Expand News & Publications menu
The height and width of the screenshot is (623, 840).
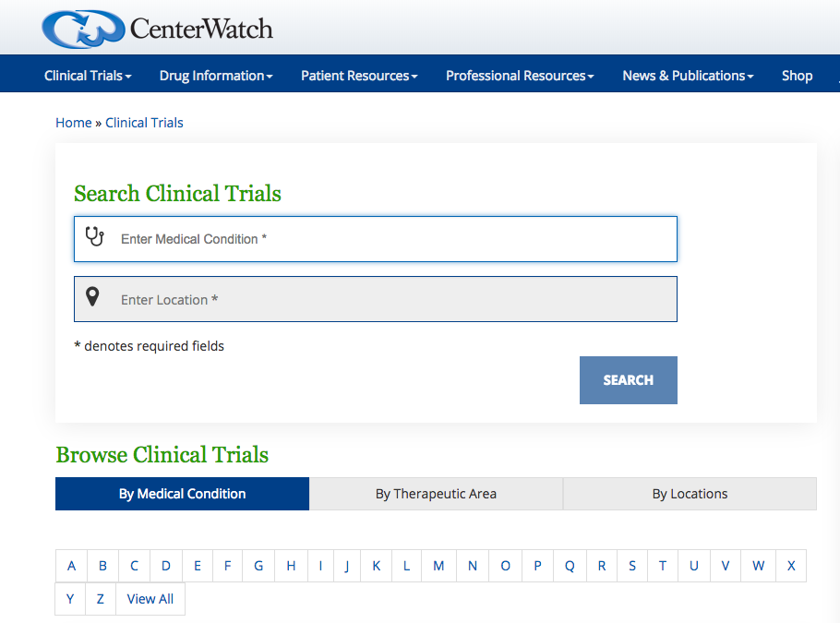[x=688, y=76]
